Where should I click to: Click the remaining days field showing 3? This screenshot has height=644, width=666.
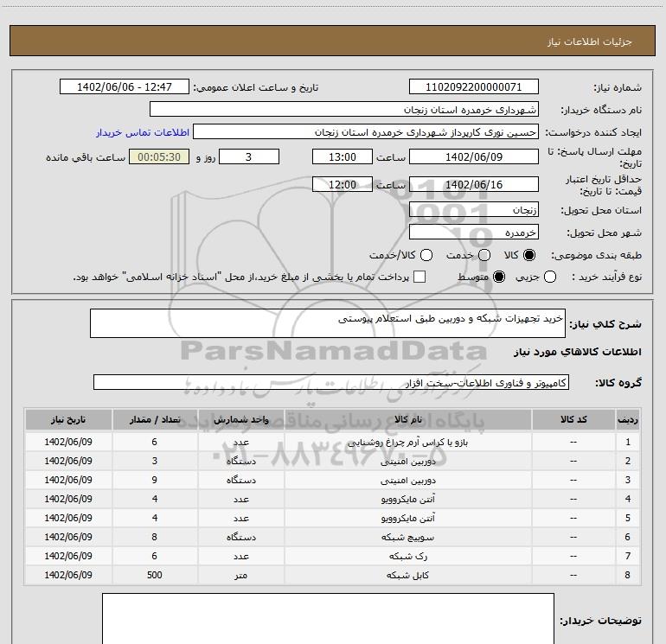(x=249, y=156)
